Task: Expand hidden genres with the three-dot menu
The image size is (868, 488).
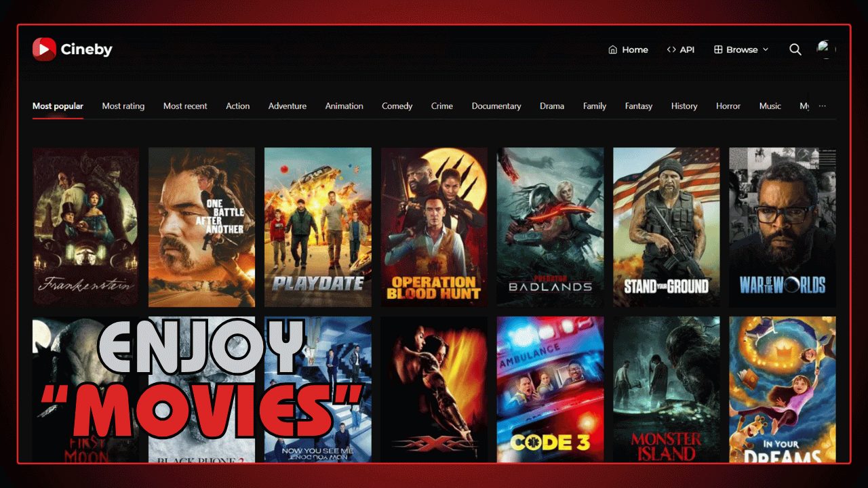Action: [822, 106]
